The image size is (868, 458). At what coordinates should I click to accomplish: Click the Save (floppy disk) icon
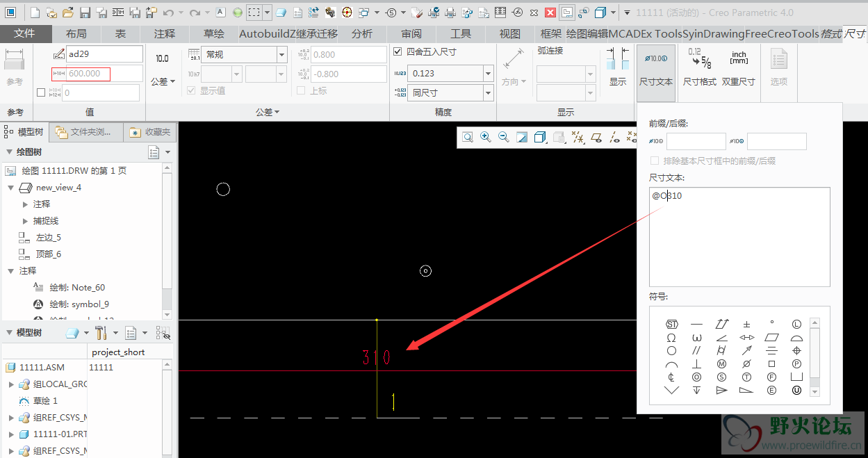tap(85, 13)
